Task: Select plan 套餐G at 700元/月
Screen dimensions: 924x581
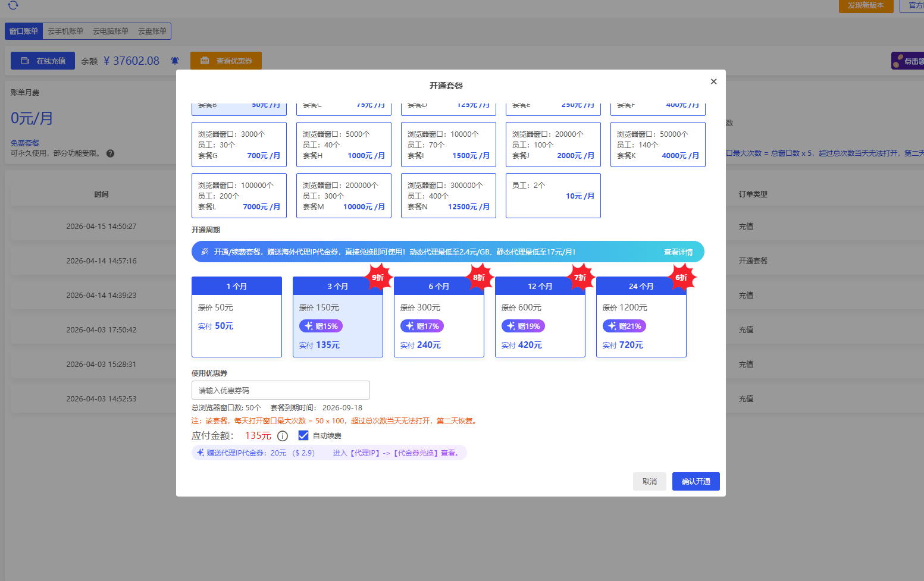Action: click(x=239, y=145)
